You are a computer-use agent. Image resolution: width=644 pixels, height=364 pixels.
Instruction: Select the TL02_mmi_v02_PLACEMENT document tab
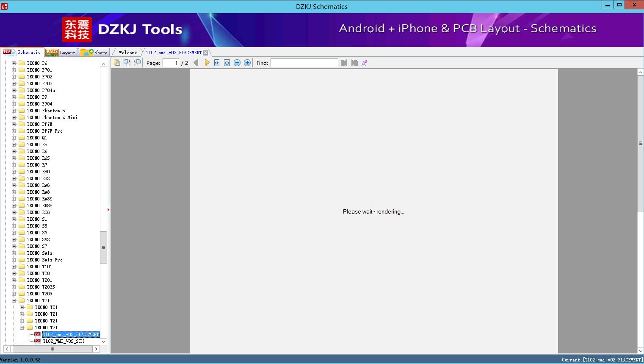(x=174, y=53)
